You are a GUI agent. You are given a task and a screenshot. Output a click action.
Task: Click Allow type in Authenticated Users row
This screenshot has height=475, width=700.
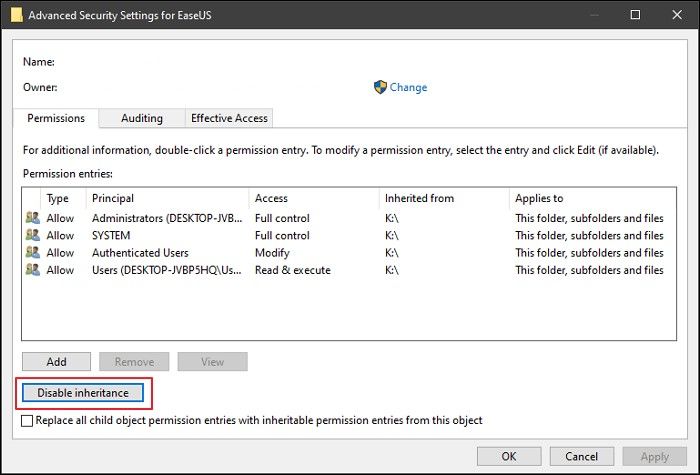60,253
